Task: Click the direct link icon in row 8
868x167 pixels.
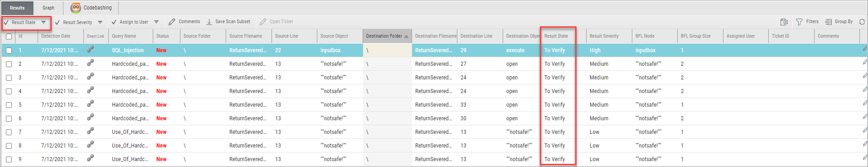Action: pyautogui.click(x=91, y=144)
